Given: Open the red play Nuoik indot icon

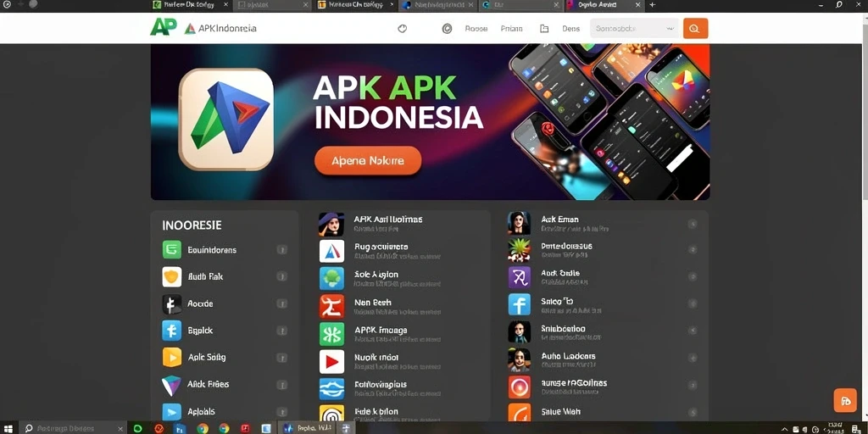Looking at the screenshot, I should 331,361.
